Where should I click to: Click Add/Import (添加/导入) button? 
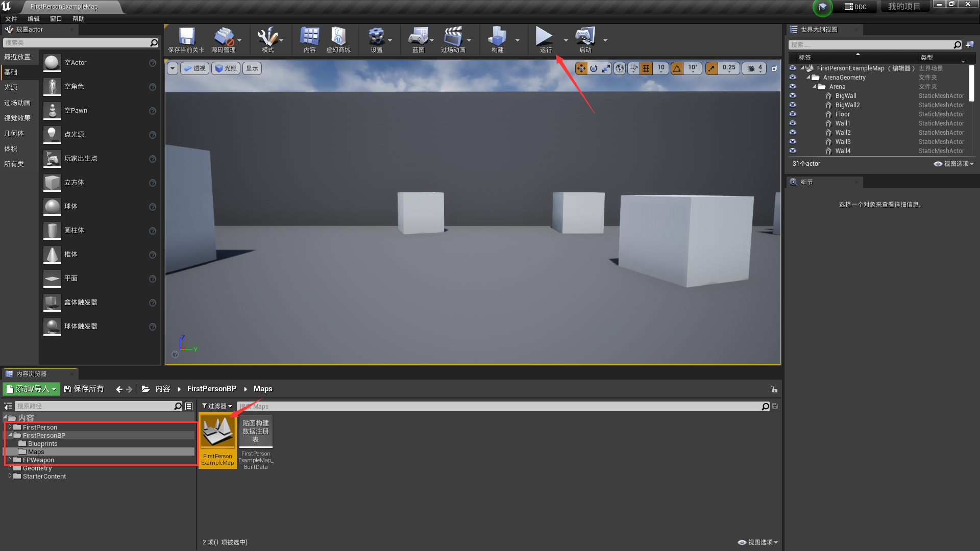[x=32, y=389]
